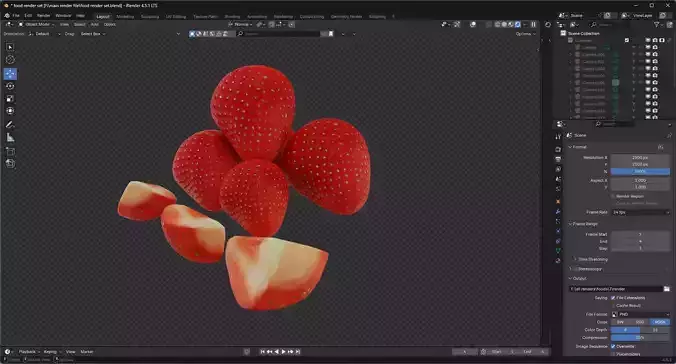The width and height of the screenshot is (676, 364).
Task: Open the Modifiers properties tab
Action: 558,212
